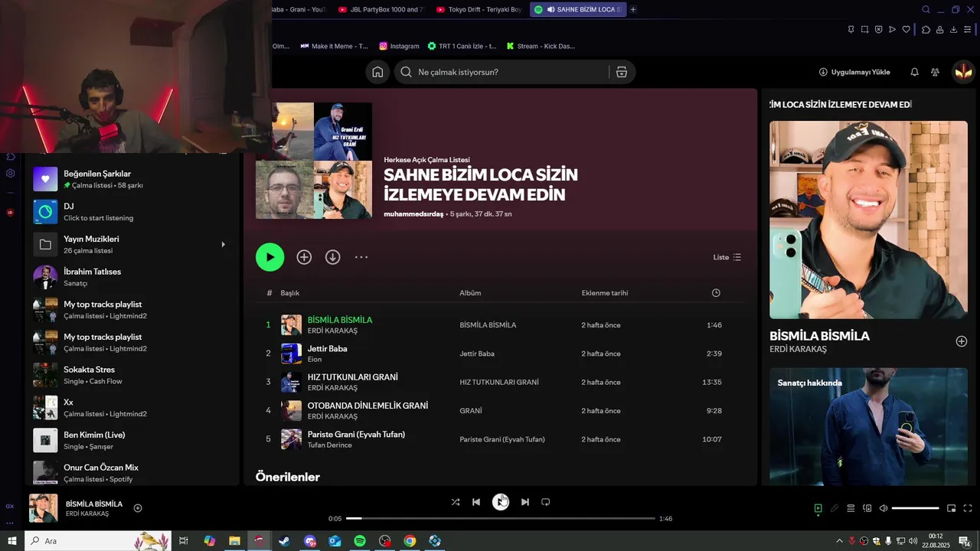Open the mini player icon
The image size is (980, 551).
click(952, 508)
